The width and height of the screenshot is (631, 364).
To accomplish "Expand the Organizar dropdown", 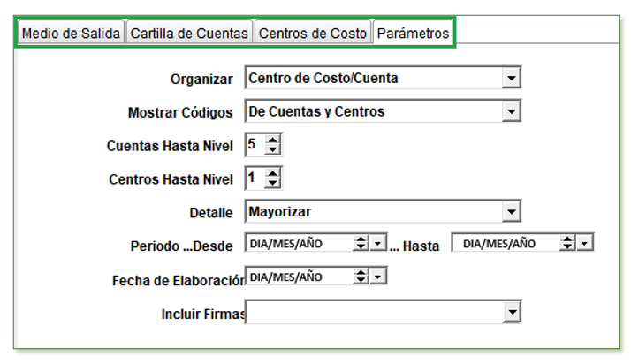I will click(x=510, y=79).
